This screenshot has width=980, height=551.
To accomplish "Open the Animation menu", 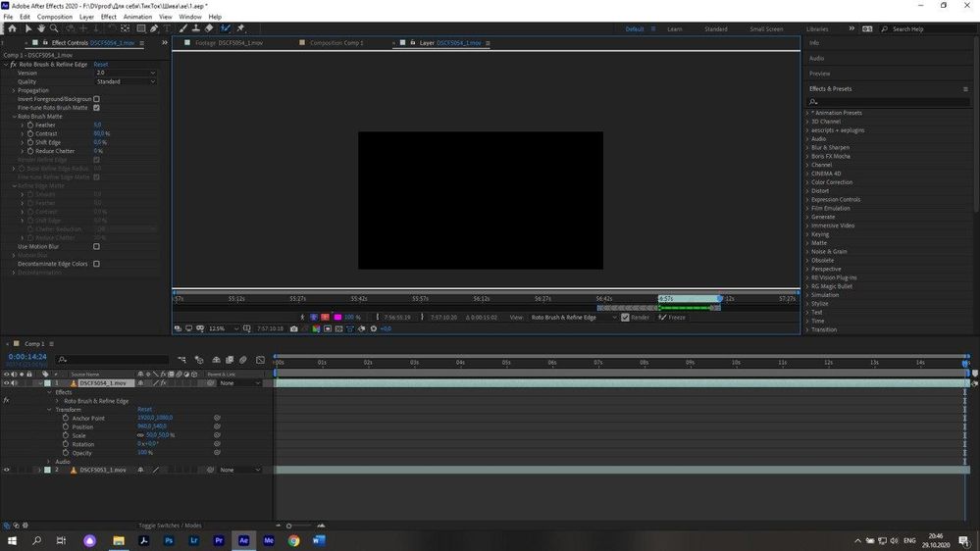I will 137,17.
